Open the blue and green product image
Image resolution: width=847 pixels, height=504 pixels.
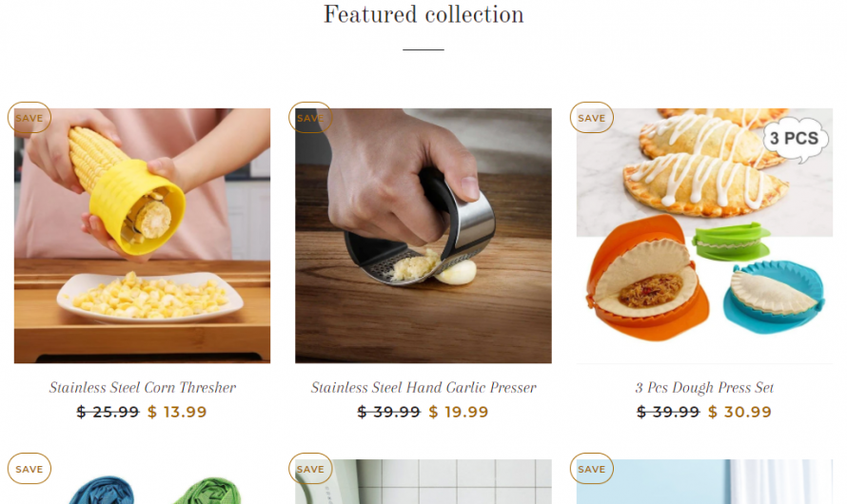tap(142, 487)
